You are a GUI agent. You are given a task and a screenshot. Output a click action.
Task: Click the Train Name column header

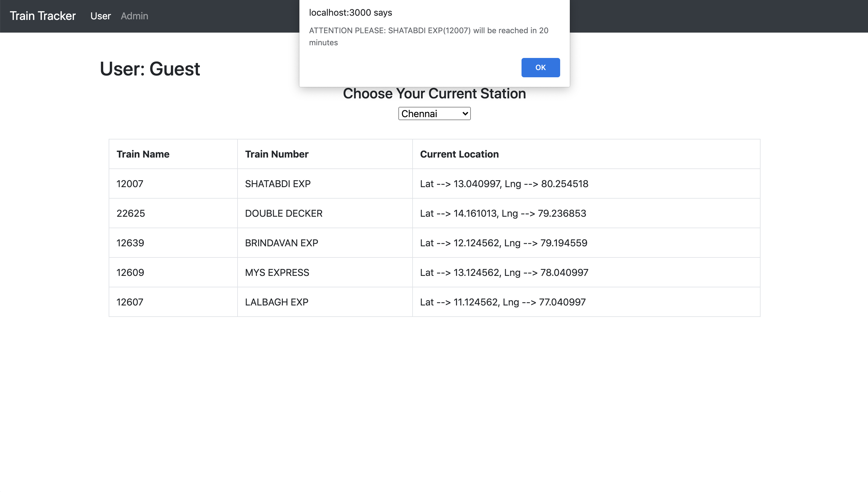[143, 154]
